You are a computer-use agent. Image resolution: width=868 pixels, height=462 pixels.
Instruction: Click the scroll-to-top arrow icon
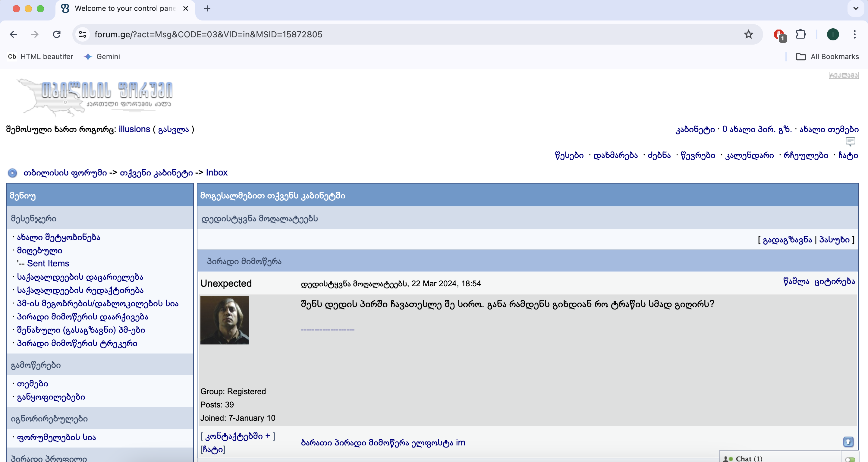(x=848, y=442)
